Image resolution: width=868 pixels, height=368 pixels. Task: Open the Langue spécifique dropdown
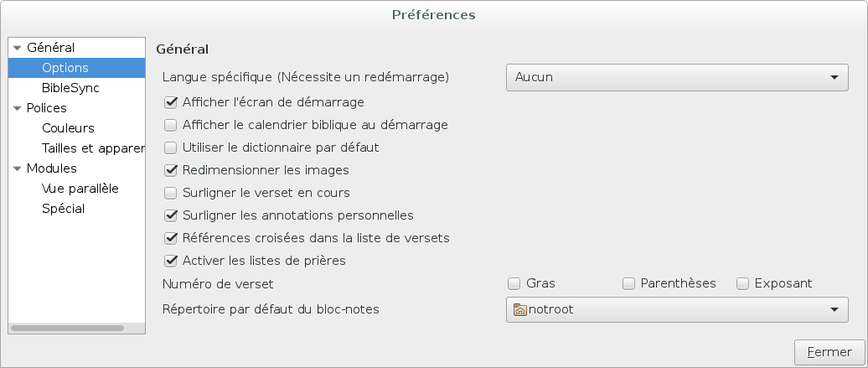click(x=677, y=77)
